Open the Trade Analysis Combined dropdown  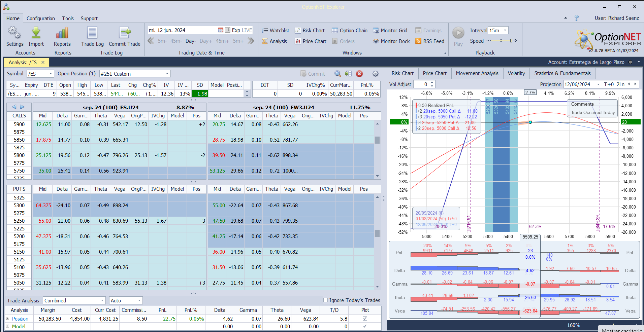(x=102, y=300)
